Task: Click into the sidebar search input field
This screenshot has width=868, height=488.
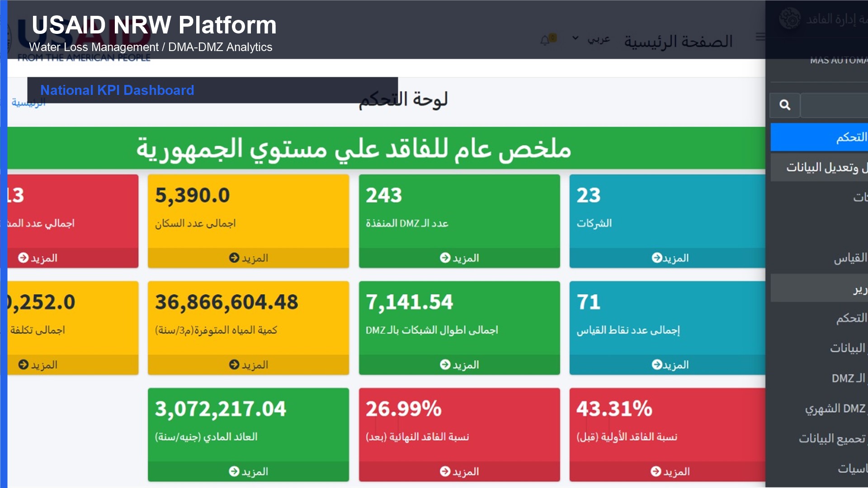Action: pyautogui.click(x=834, y=105)
